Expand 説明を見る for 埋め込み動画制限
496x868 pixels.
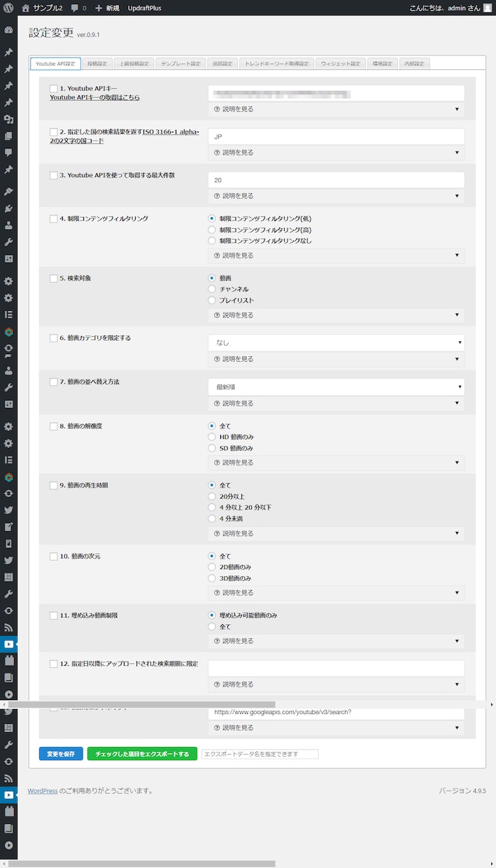point(336,641)
